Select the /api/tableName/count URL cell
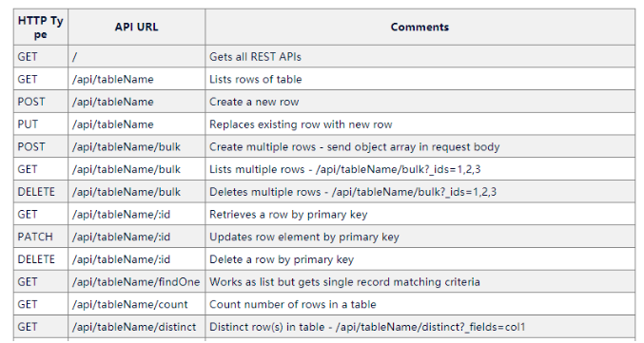Viewport: 644px width, 343px height. 136,305
